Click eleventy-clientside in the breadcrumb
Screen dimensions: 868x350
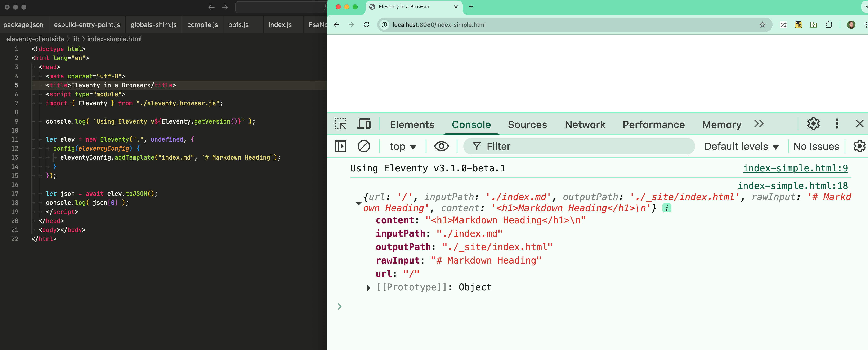pos(35,39)
